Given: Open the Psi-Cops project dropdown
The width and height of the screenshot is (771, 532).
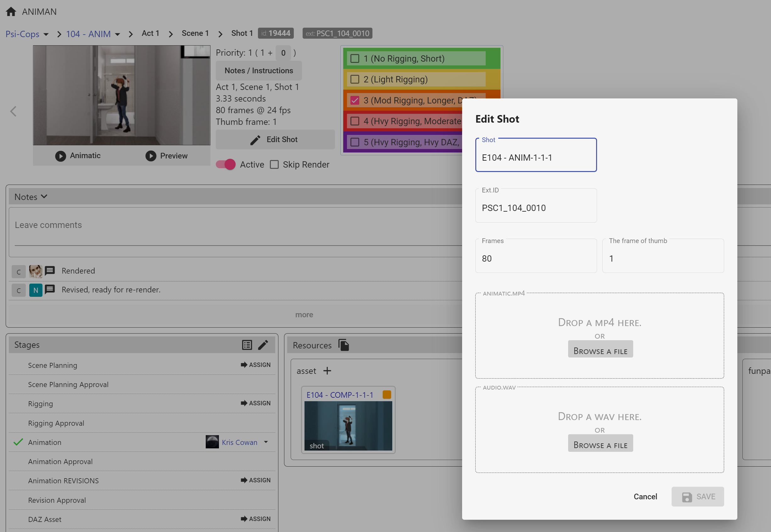Looking at the screenshot, I should point(46,34).
